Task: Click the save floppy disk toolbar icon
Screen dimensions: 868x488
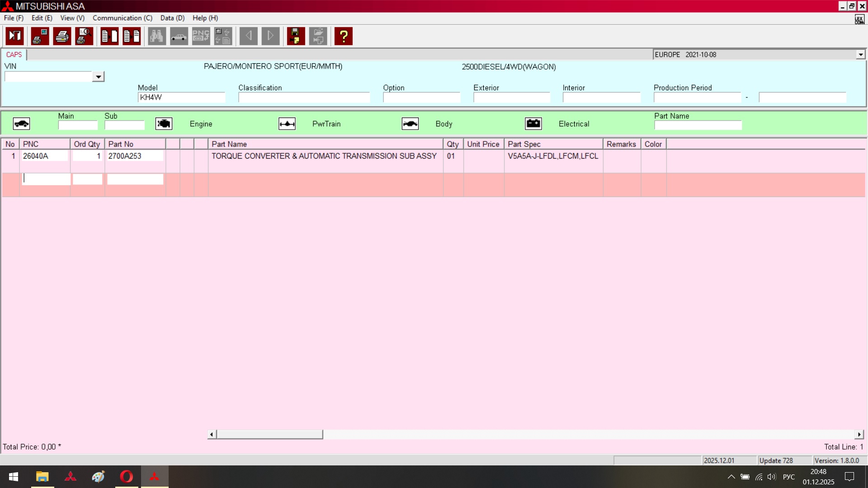Action: coord(296,36)
